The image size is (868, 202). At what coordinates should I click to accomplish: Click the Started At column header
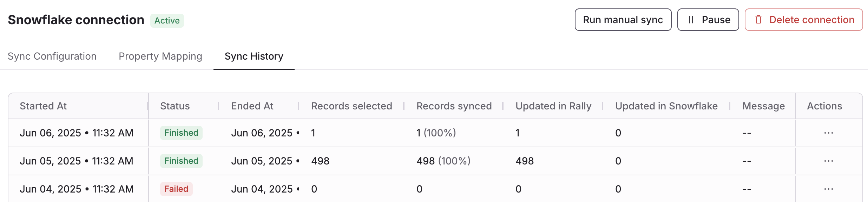coord(43,106)
